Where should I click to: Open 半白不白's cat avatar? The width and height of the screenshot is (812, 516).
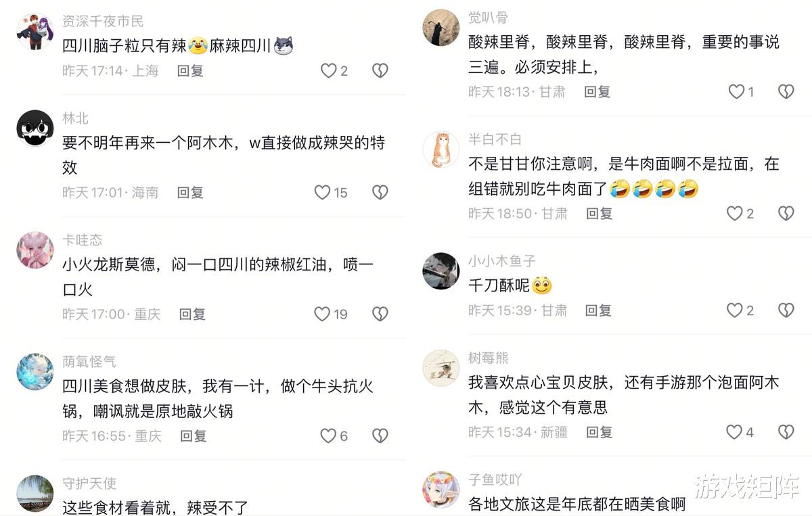tap(441, 149)
